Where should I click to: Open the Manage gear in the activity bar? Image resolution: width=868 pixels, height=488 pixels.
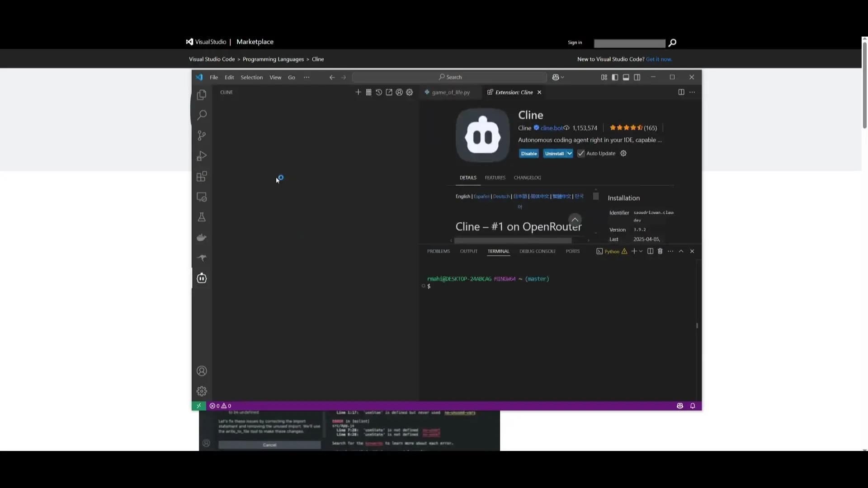[202, 391]
